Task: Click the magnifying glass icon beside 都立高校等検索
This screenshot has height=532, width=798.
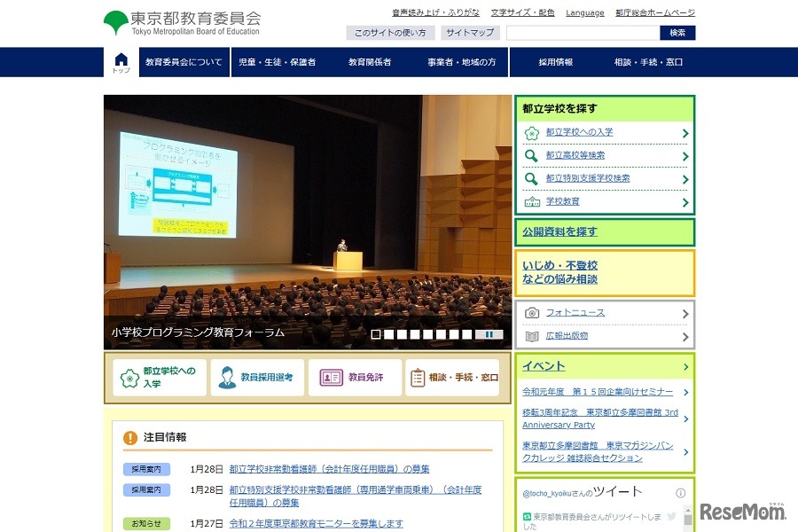Action: click(530, 156)
